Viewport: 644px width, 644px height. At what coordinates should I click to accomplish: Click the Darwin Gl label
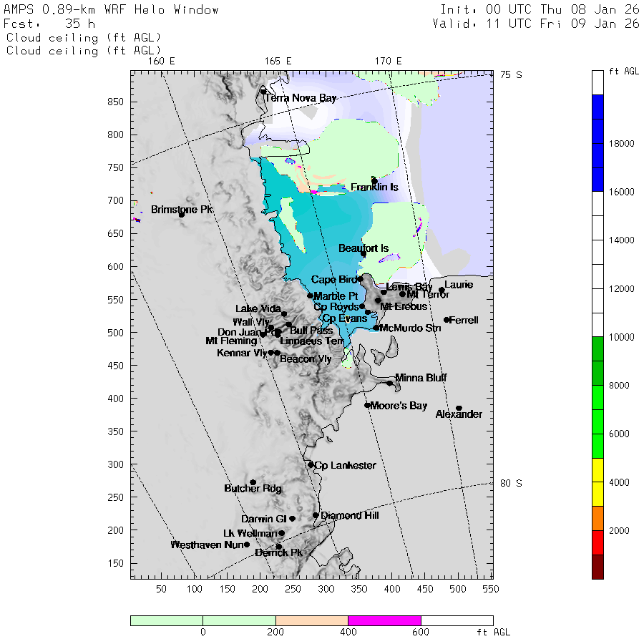click(263, 519)
